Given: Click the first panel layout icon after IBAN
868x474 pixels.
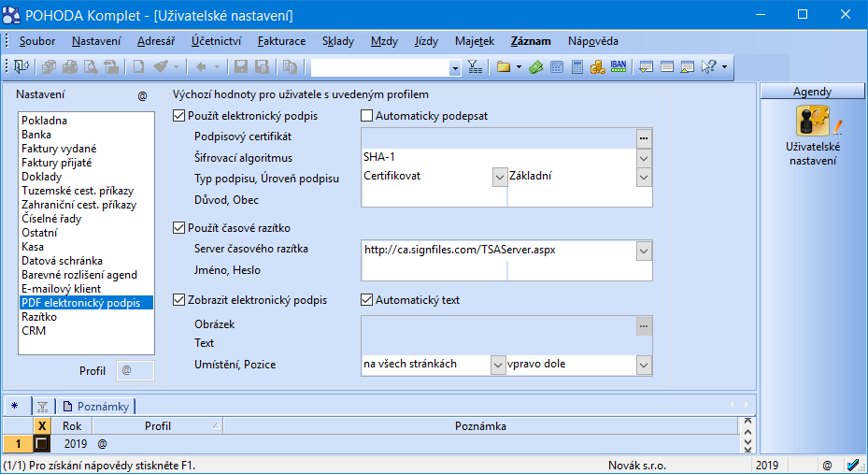Looking at the screenshot, I should 646,67.
